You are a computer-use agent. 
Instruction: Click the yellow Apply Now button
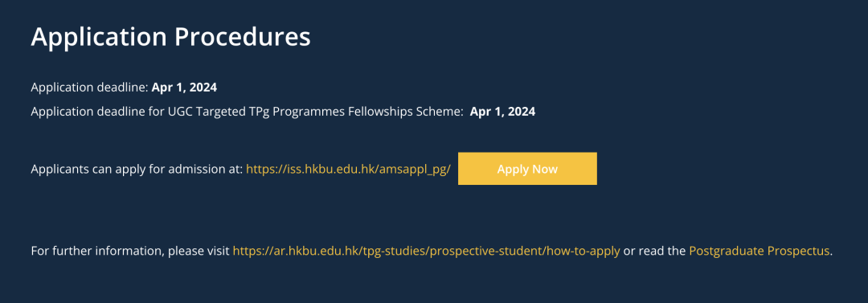click(x=527, y=169)
